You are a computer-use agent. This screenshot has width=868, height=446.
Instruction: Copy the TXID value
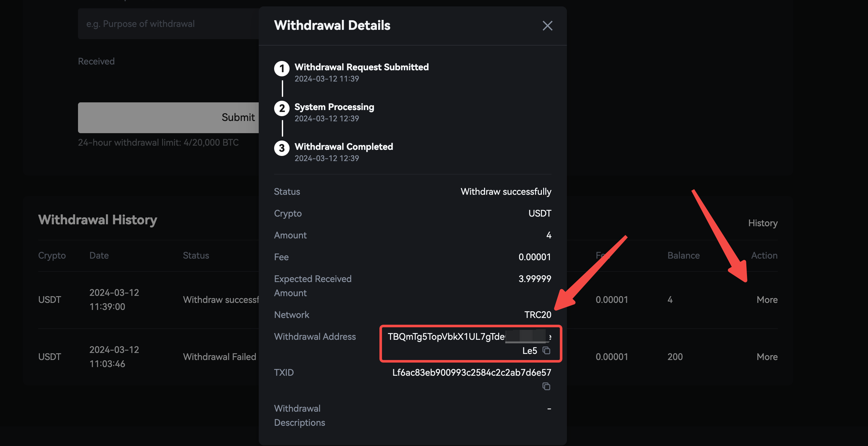546,386
